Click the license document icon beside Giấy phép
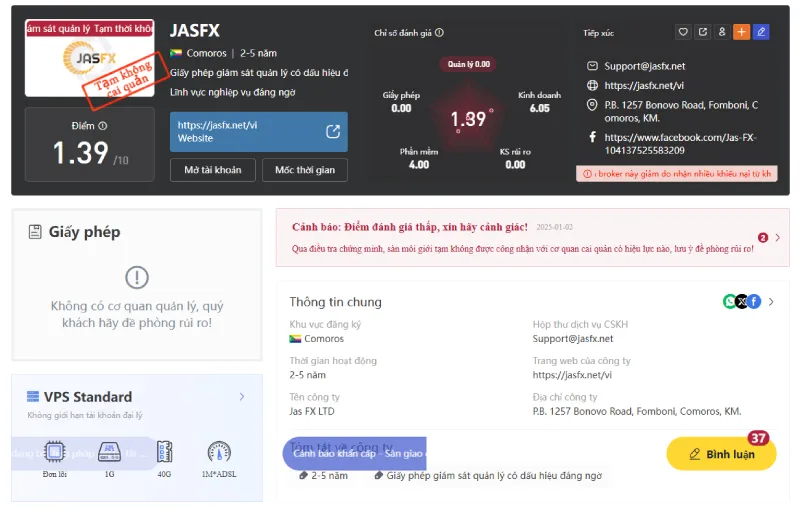This screenshot has height=509, width=800. point(35,232)
